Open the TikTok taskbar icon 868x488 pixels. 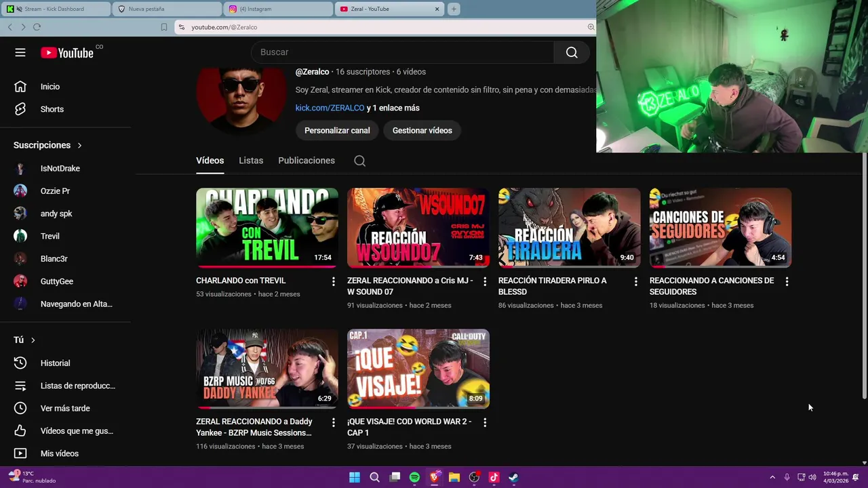coord(494,477)
